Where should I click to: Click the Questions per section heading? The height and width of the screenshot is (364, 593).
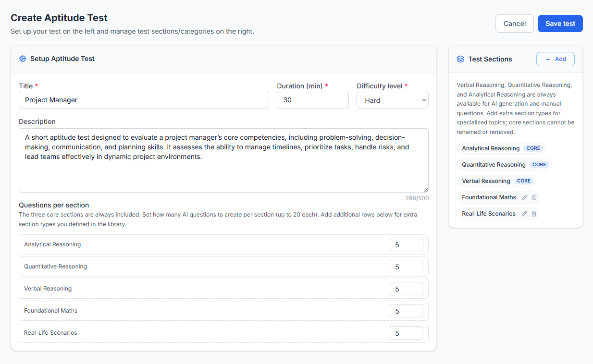pyautogui.click(x=54, y=205)
